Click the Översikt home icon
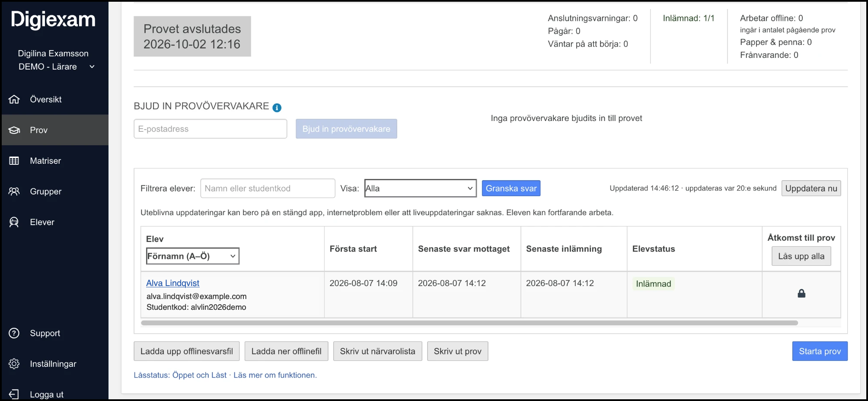The image size is (868, 401). click(x=14, y=99)
